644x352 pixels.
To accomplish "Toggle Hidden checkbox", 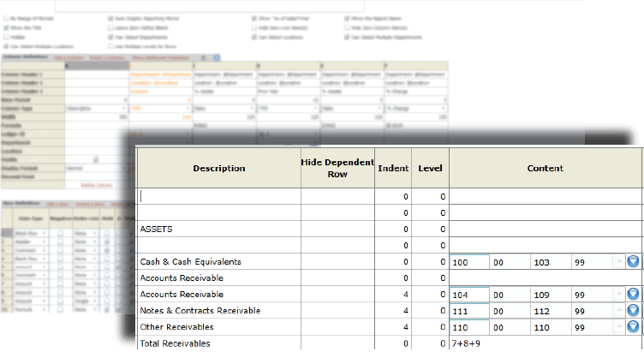I will pos(6,37).
